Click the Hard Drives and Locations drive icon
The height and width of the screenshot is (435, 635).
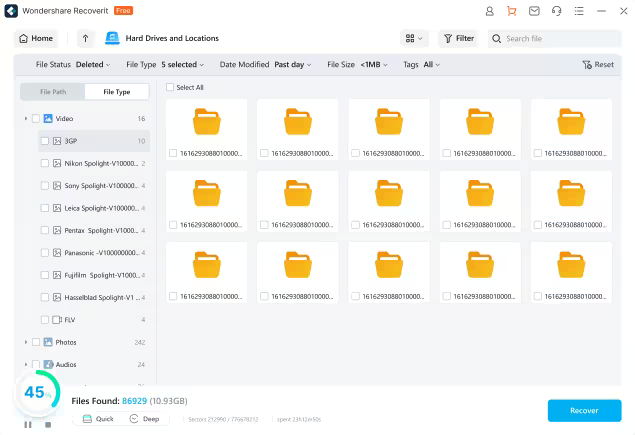pyautogui.click(x=112, y=38)
